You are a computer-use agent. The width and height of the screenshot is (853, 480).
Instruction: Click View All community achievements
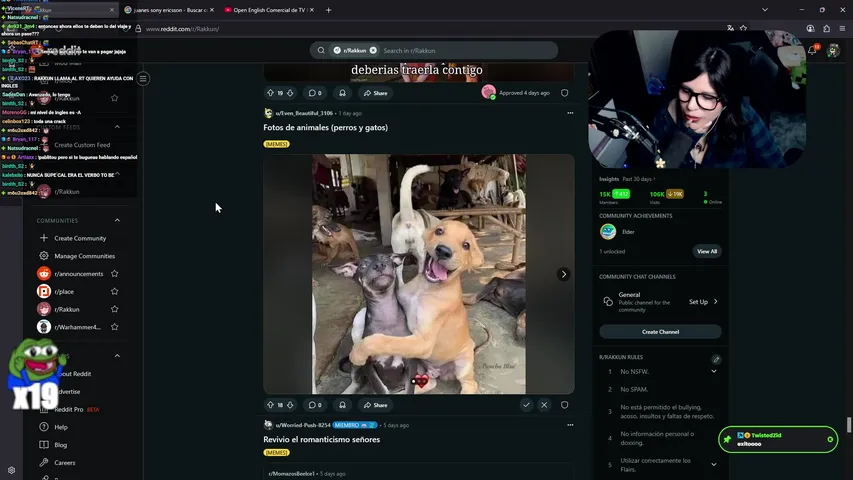point(707,251)
